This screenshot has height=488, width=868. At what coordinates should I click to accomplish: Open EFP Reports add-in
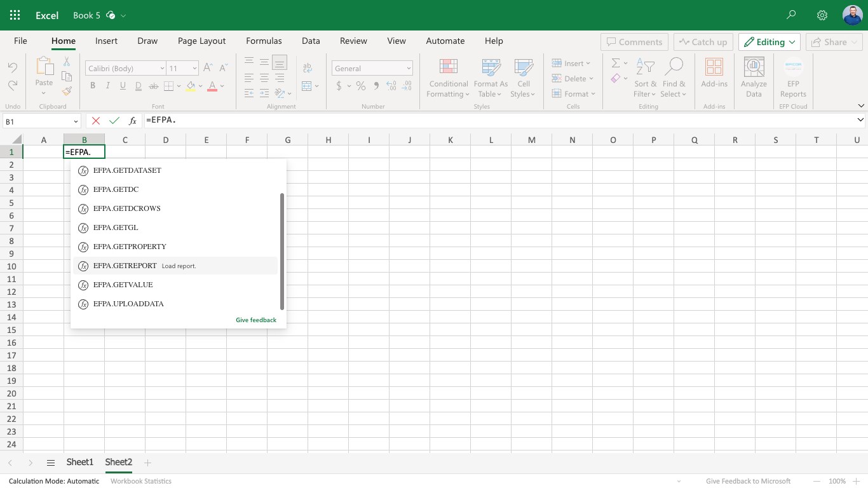[x=793, y=78]
